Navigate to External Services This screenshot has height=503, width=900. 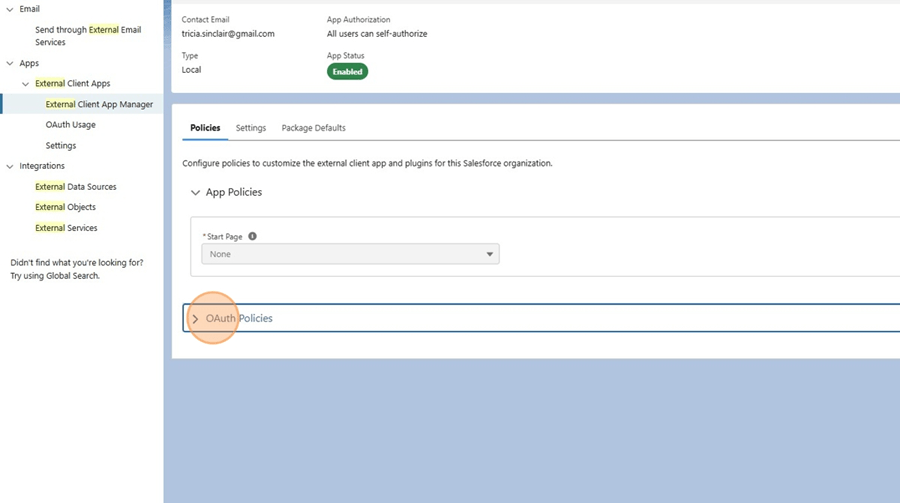pos(66,228)
